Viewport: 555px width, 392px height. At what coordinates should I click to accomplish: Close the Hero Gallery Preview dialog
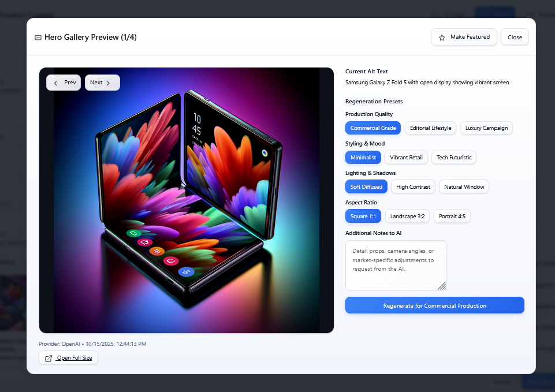[515, 37]
